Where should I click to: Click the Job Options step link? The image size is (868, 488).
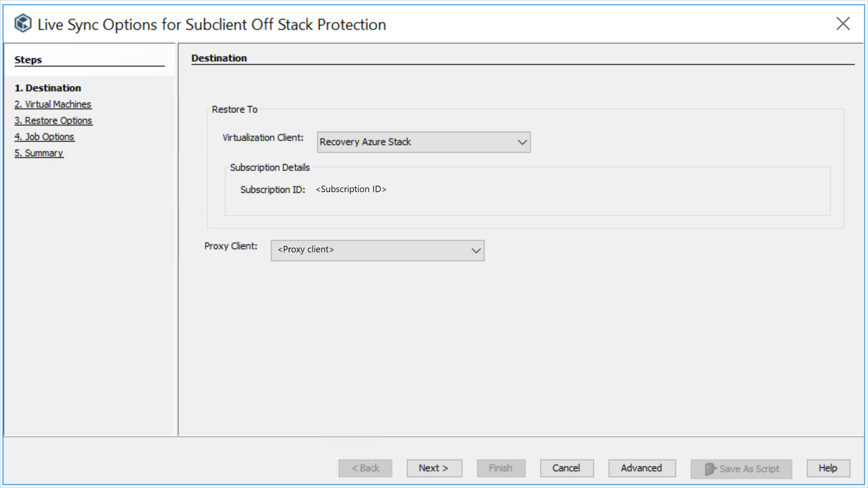pos(45,137)
